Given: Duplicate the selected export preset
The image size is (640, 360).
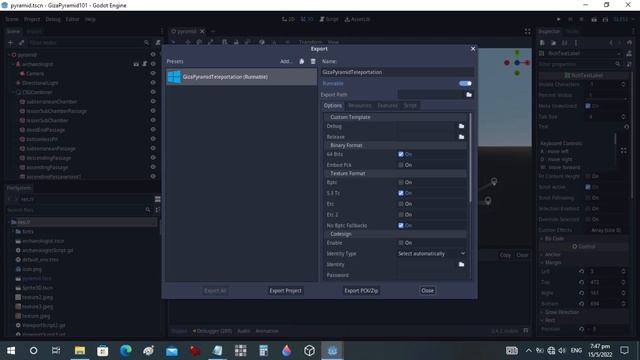Looking at the screenshot, I should pos(302,61).
